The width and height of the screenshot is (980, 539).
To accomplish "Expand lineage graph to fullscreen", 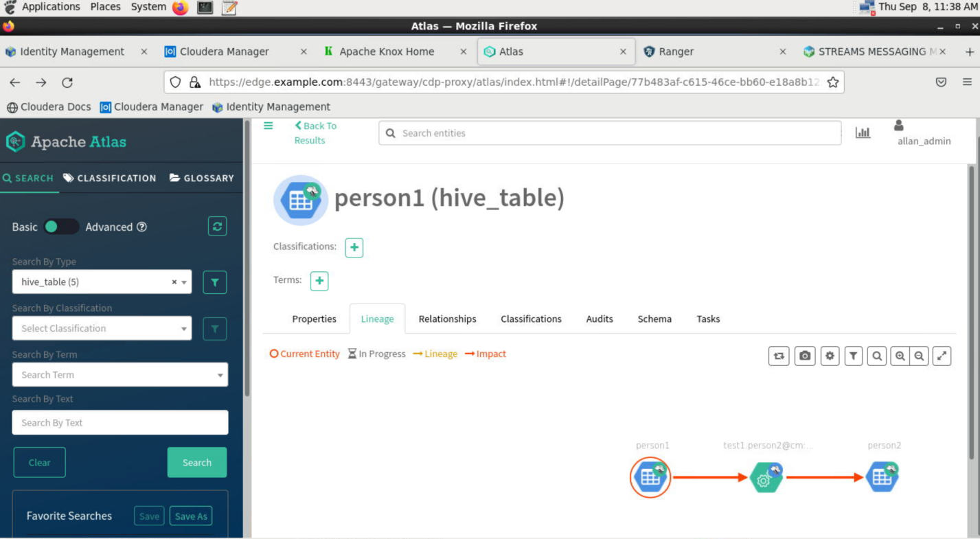I will point(942,356).
